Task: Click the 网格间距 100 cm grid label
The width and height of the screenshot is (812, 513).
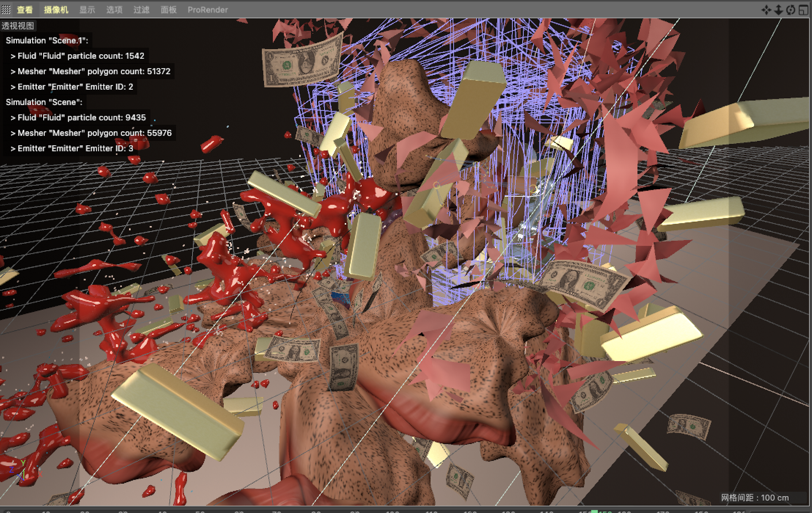Action: pos(755,498)
